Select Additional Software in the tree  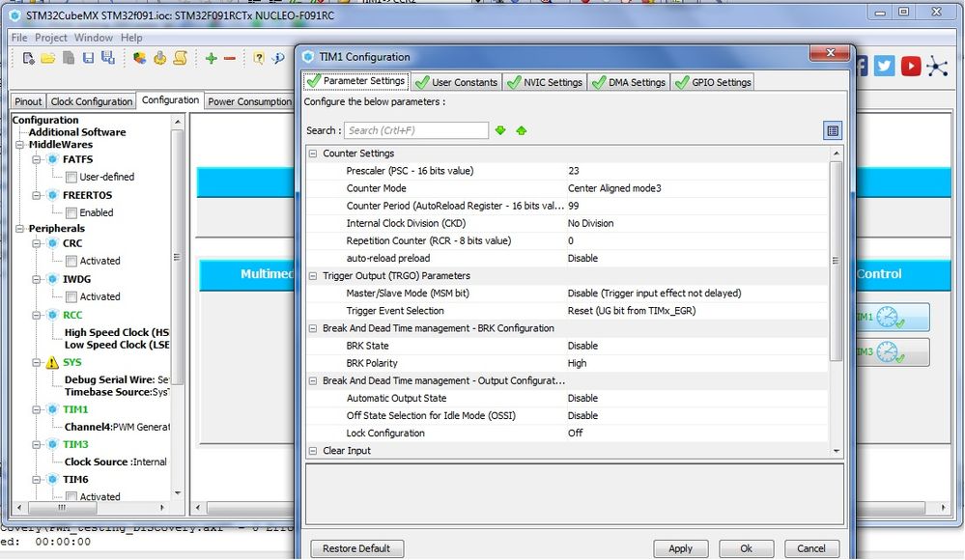pos(77,132)
